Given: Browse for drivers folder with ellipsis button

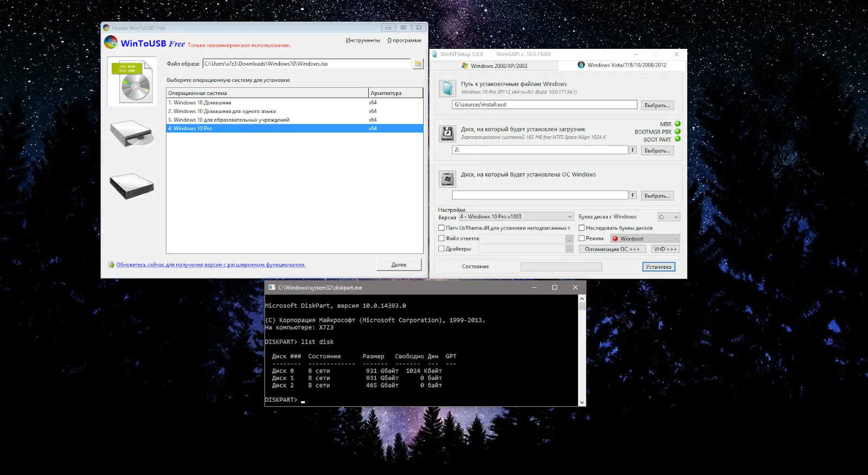Looking at the screenshot, I should coord(569,249).
